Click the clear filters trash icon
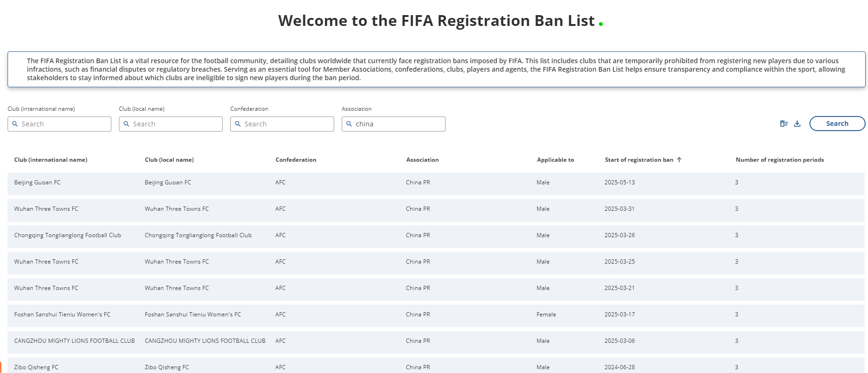Image resolution: width=868 pixels, height=373 pixels. coord(784,124)
